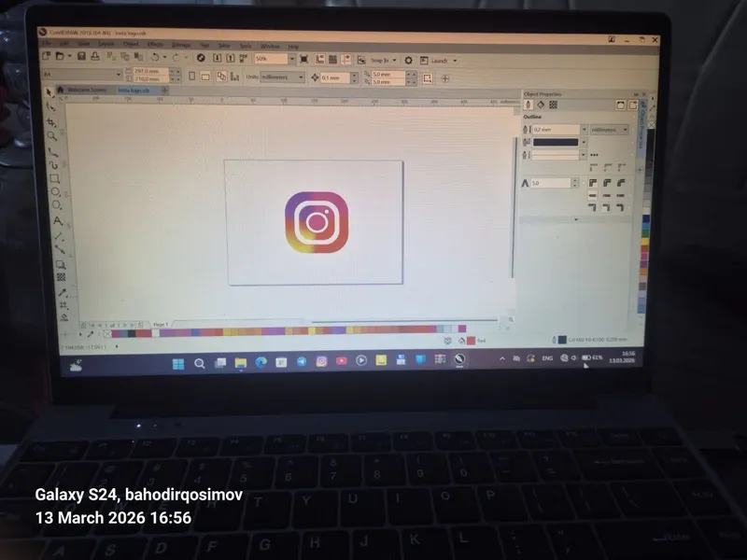This screenshot has width=747, height=560.
Task: Open the outline color picker dropdown
Action: pos(584,143)
